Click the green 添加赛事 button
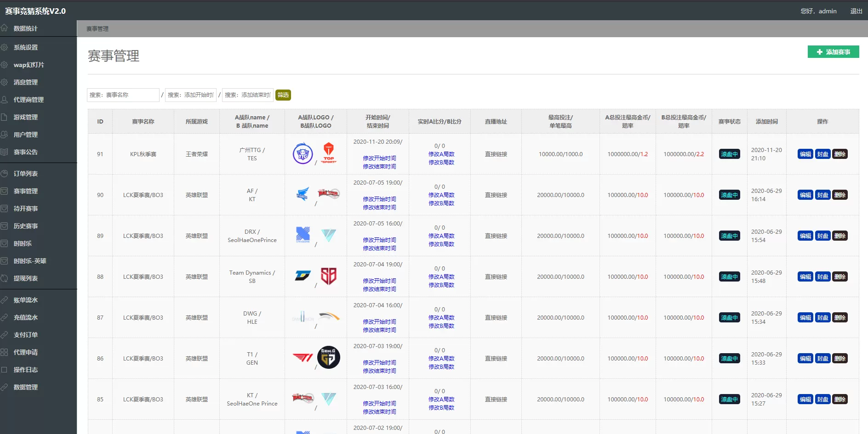Screen dimensions: 868x434 point(833,52)
